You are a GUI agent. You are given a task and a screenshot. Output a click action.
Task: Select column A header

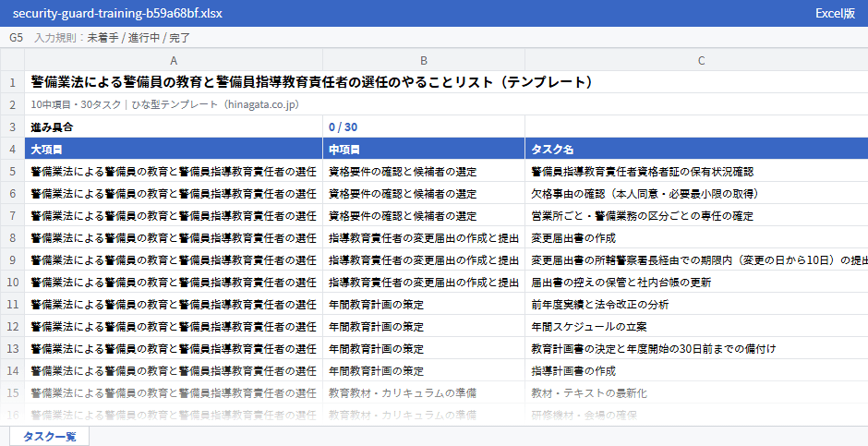point(174,60)
